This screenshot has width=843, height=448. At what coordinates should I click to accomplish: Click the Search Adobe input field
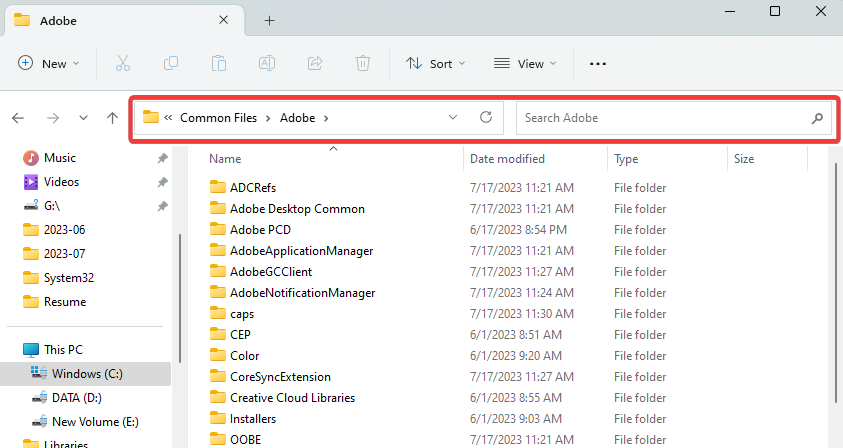click(x=665, y=118)
